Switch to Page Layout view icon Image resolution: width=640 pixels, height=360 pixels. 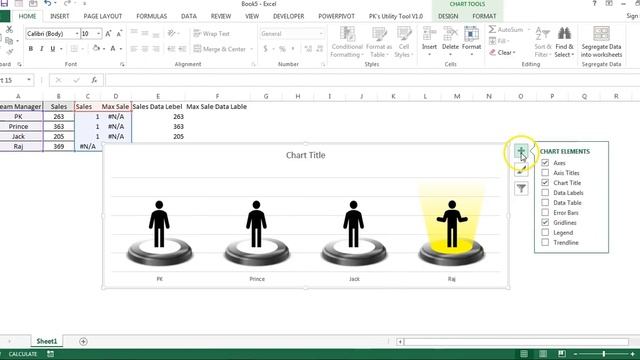click(x=543, y=354)
